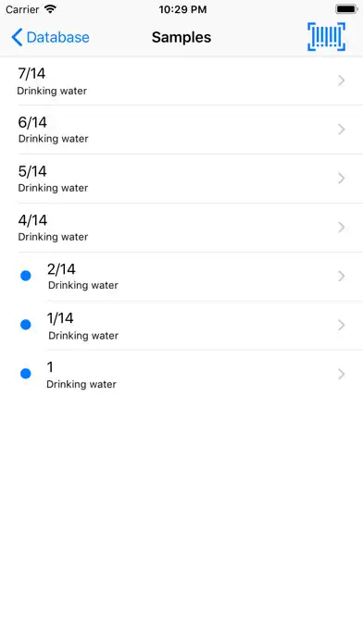
Task: Select the 5/14 sample row
Action: click(181, 179)
